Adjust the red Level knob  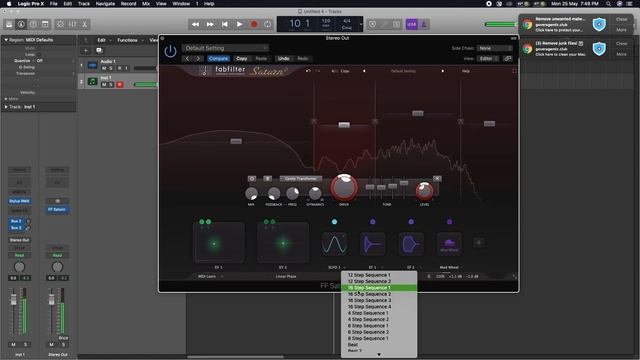(x=424, y=191)
